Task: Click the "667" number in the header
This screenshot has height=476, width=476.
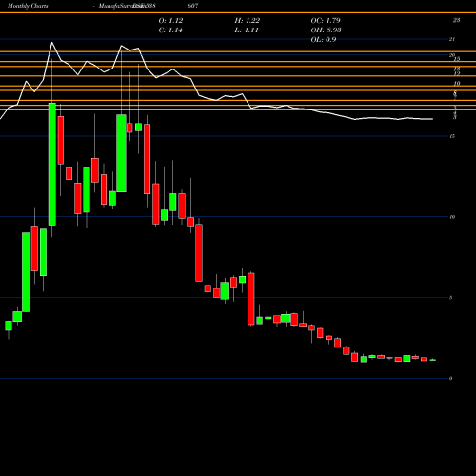Action: [x=193, y=6]
